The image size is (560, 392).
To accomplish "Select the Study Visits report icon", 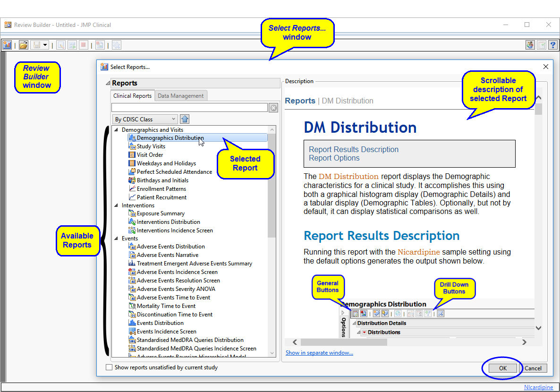I will pyautogui.click(x=133, y=146).
